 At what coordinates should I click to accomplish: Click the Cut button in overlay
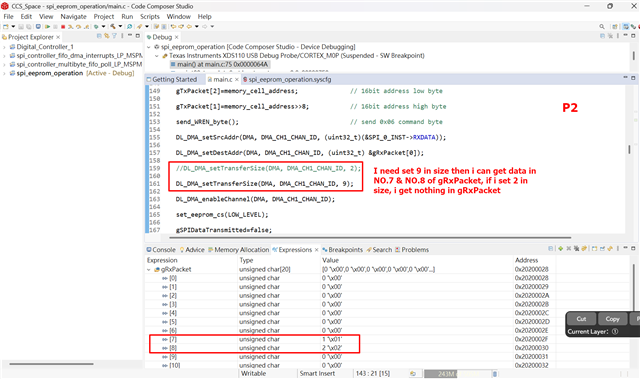click(x=581, y=319)
